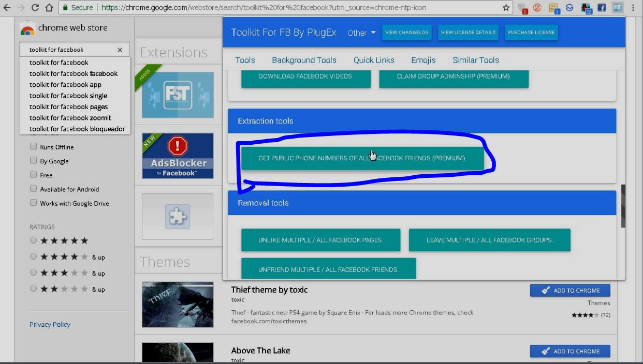Screen dimensions: 643x364
Task: Choose suggestion 'toolkit for facebook facebook'
Action: click(75, 73)
